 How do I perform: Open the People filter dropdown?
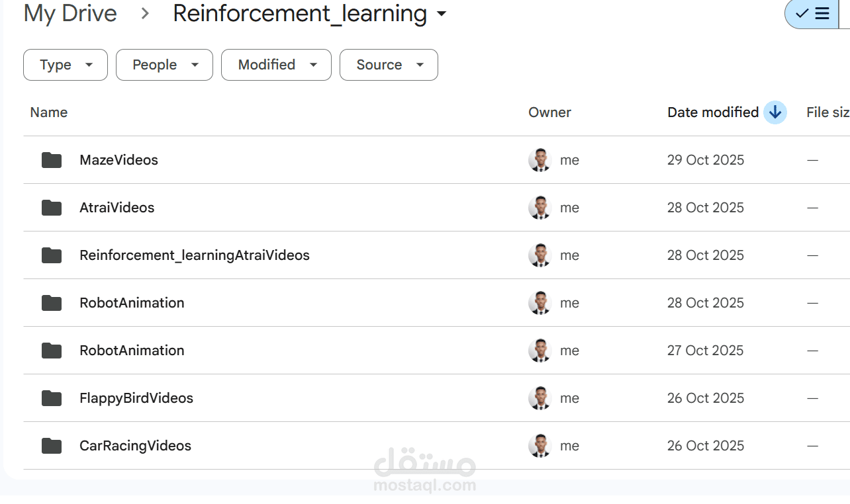point(164,65)
